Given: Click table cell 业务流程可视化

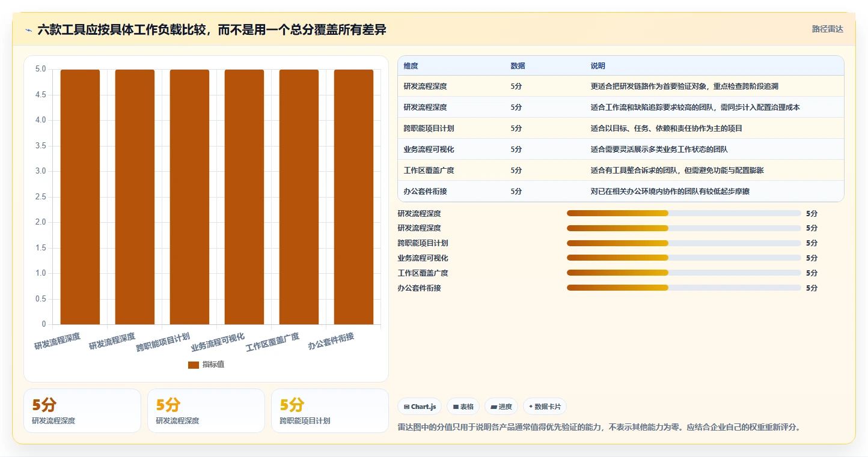Looking at the screenshot, I should point(429,150).
